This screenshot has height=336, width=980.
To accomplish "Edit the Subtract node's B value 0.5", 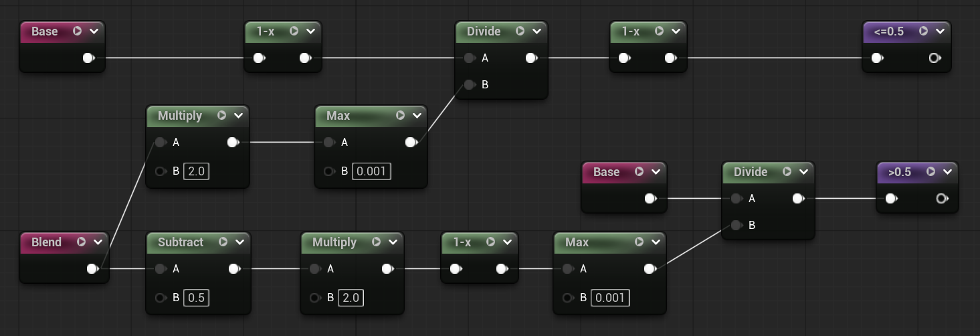I will 196,298.
